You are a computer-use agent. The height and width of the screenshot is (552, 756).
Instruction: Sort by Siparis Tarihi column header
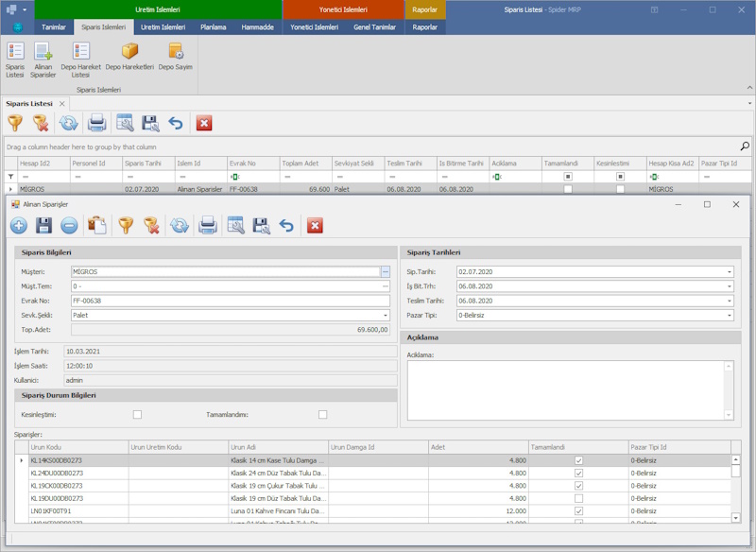148,164
